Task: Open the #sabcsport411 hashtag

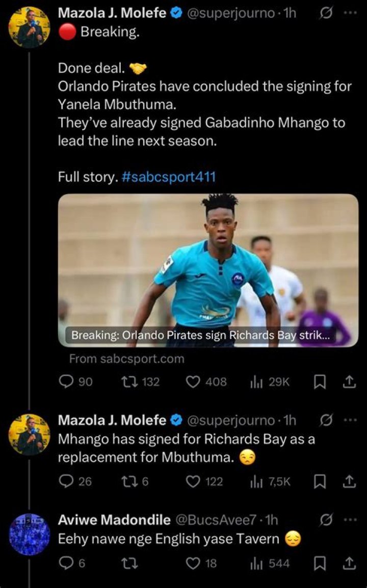Action: 169,177
